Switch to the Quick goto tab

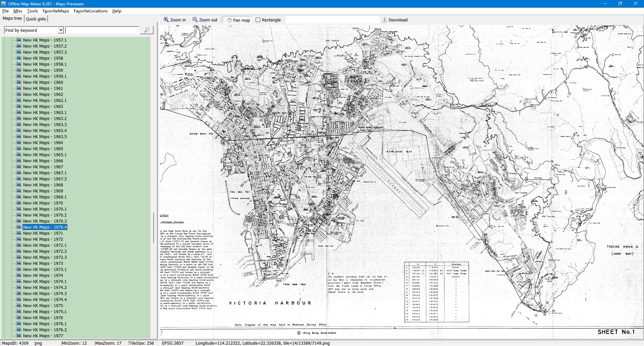[x=36, y=19]
